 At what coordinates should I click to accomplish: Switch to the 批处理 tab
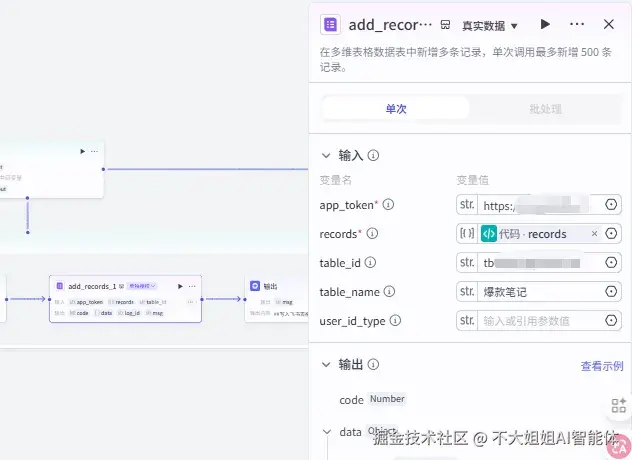coord(545,109)
